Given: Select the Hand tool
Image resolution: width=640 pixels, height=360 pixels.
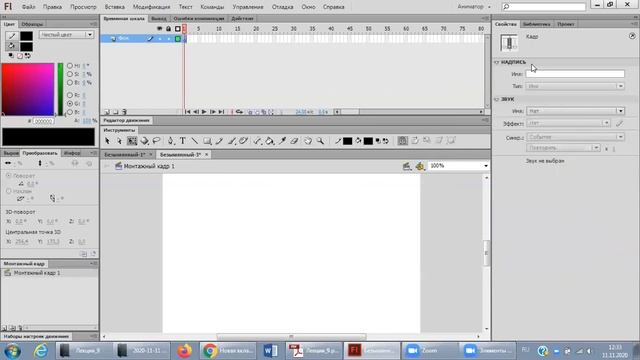Looking at the screenshot, I should pos(308,141).
